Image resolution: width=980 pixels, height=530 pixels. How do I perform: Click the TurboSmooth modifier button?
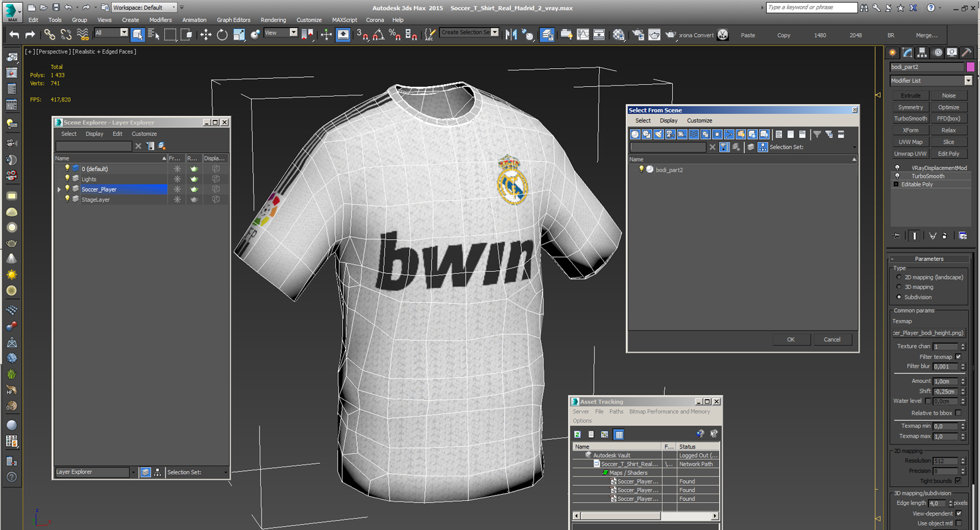[910, 119]
